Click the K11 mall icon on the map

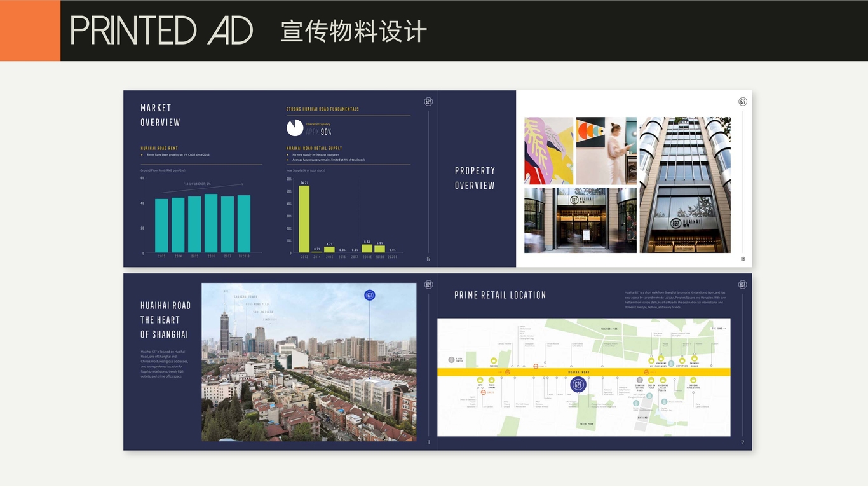(651, 360)
